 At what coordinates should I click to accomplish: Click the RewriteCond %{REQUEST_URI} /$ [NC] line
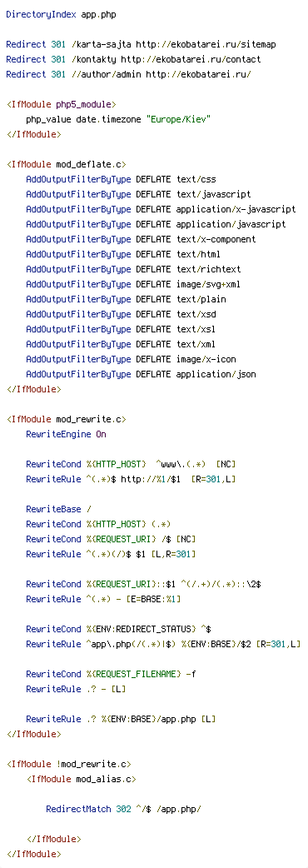point(111,539)
